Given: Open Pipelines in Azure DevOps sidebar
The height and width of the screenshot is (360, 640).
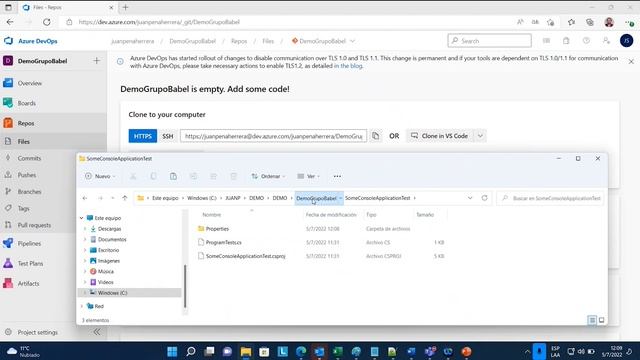Looking at the screenshot, I should (x=29, y=244).
